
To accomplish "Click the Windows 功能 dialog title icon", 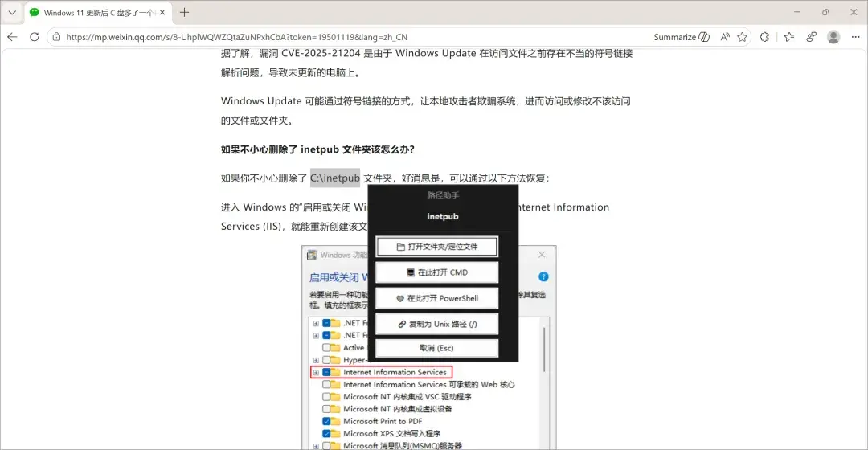I will tap(312, 255).
